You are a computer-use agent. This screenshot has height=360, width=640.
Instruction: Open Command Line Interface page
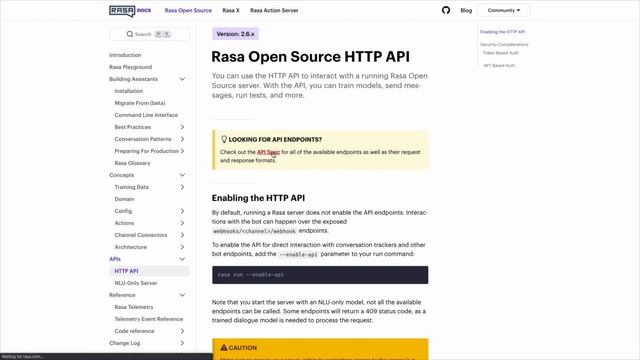(x=146, y=115)
